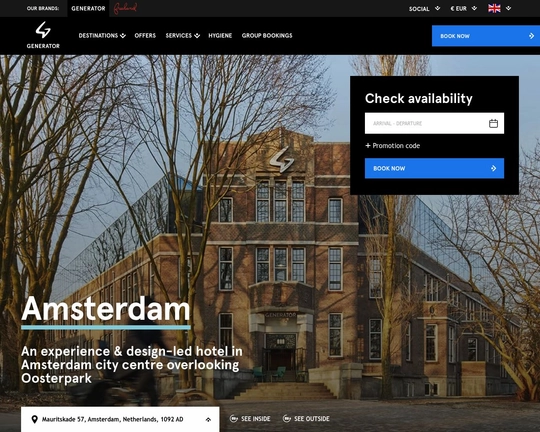Click the UK flag language icon
This screenshot has height=432, width=540.
click(494, 8)
